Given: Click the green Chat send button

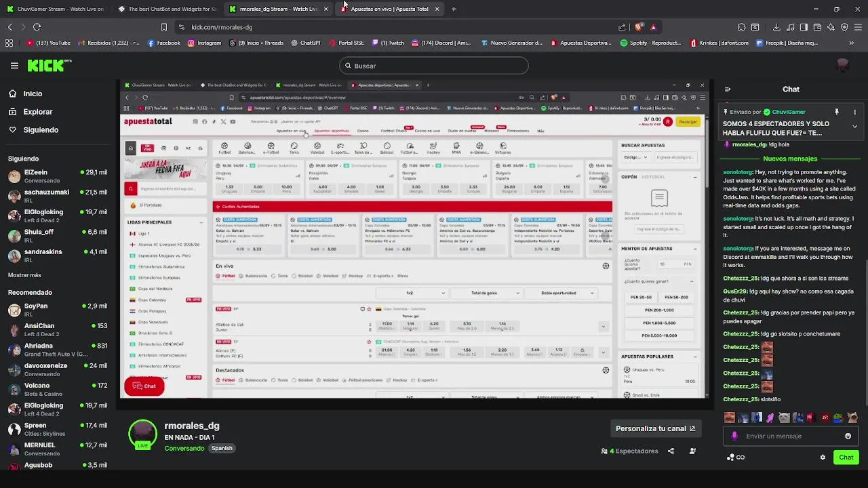Looking at the screenshot, I should (x=846, y=457).
